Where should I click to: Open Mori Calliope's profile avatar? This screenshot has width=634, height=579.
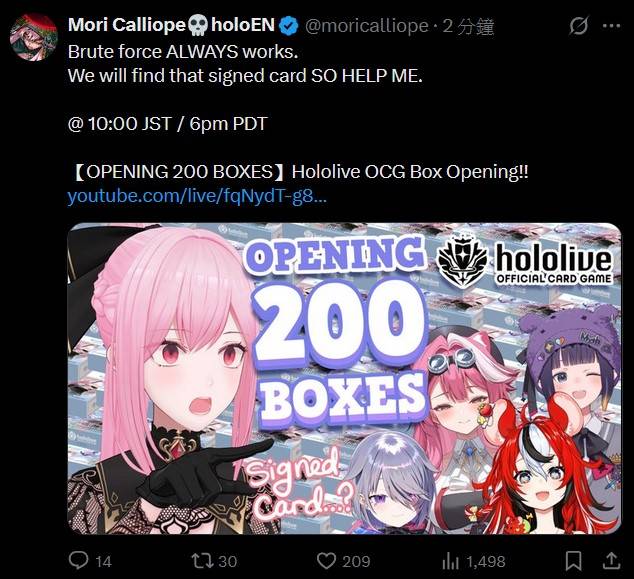click(34, 37)
